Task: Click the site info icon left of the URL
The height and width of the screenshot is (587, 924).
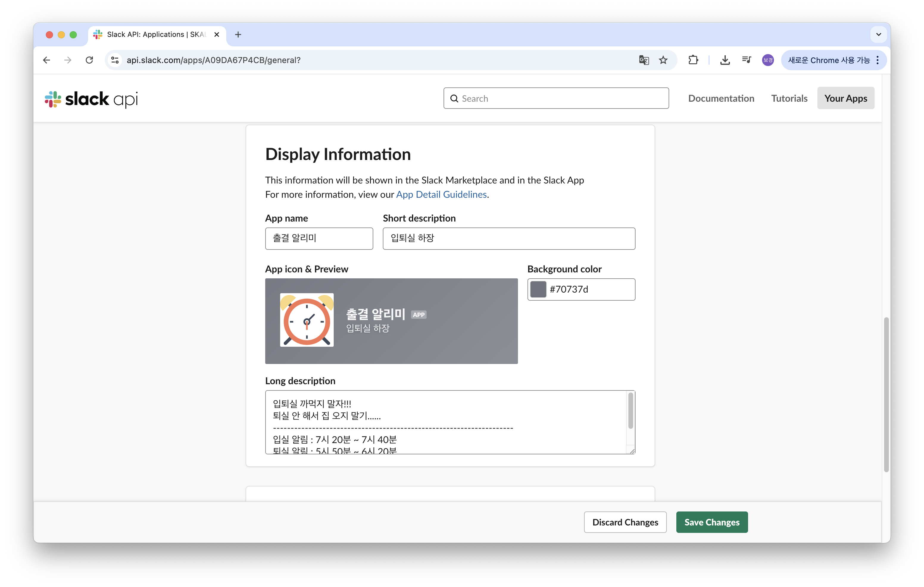Action: [x=115, y=60]
